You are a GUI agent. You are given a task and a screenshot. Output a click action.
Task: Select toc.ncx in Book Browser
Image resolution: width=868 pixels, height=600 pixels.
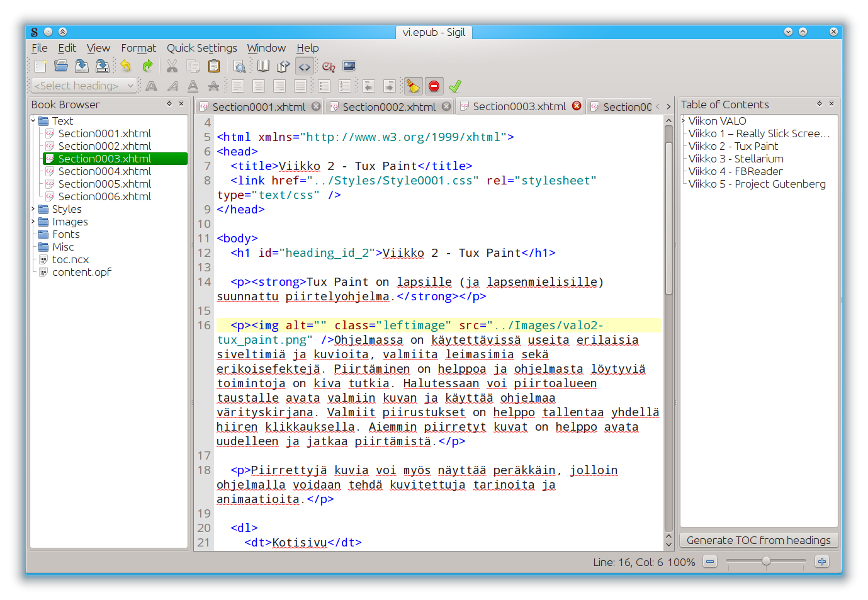[x=70, y=259]
